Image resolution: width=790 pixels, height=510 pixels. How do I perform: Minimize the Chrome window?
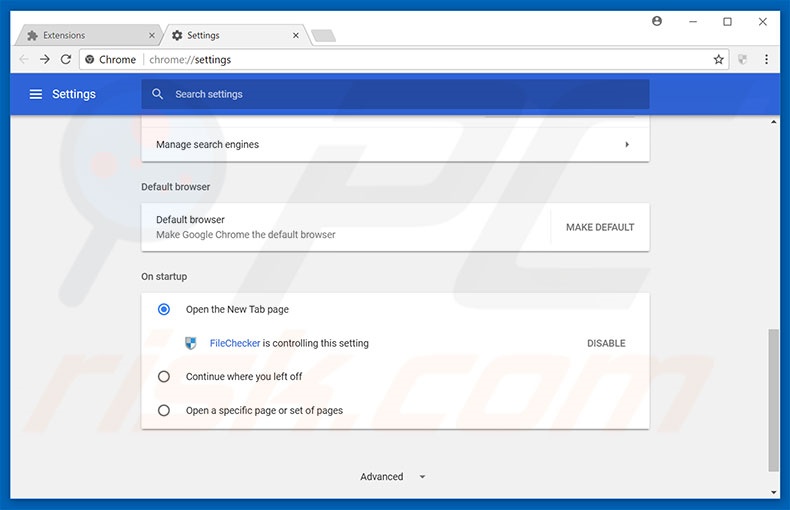pos(693,22)
